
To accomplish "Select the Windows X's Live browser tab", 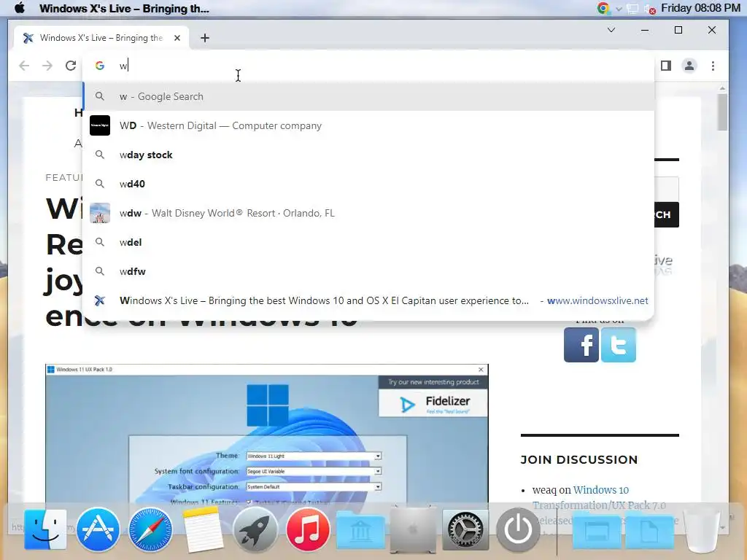I will (101, 38).
